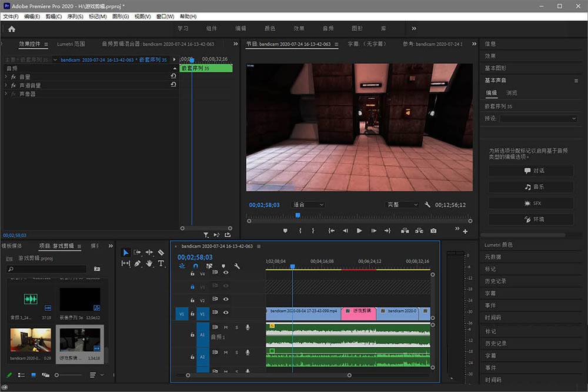
Task: Activate the Hand tool
Action: point(149,264)
